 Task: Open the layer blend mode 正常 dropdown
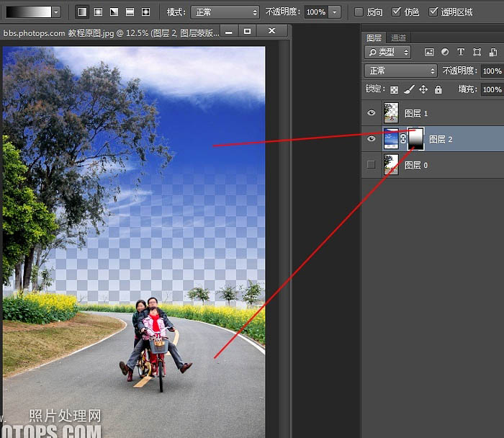401,71
